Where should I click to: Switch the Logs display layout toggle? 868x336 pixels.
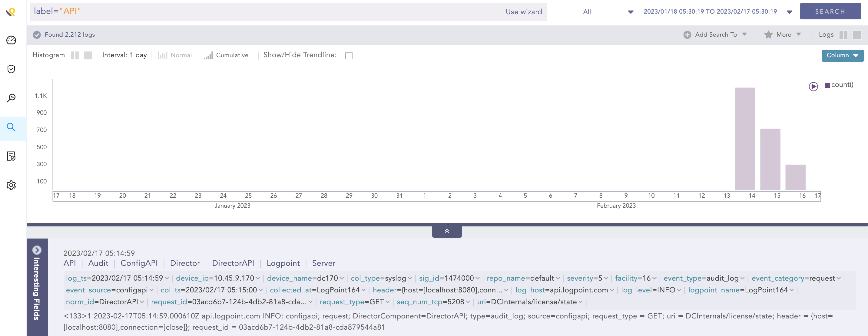pos(844,35)
